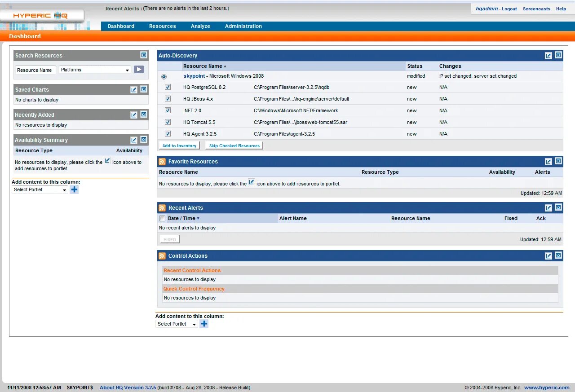
Task: Add selected portlet to right column
Action: (x=204, y=324)
